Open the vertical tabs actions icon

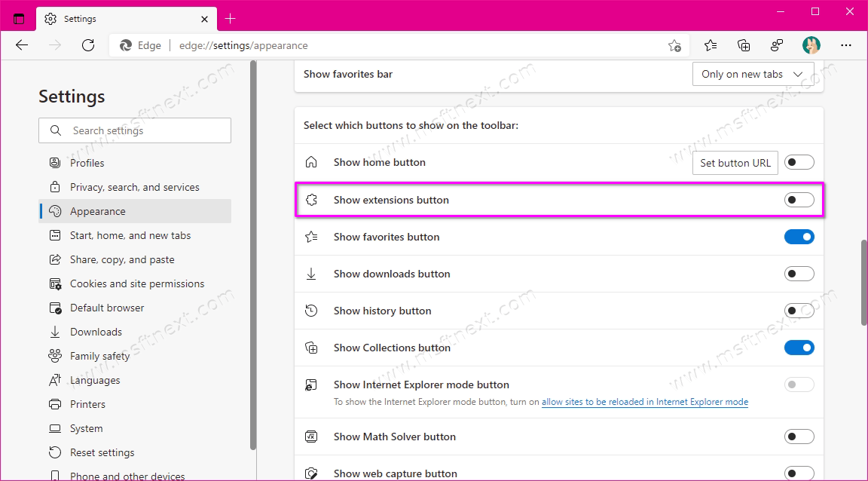(19, 18)
